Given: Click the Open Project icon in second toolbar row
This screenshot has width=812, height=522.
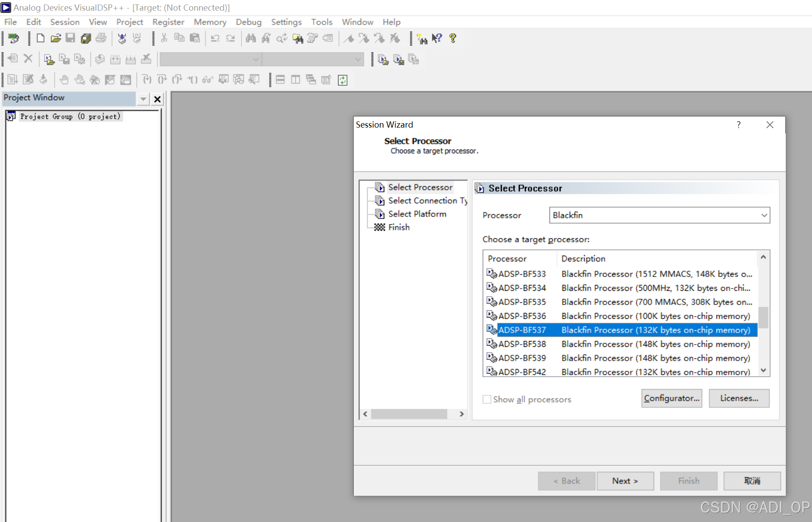Looking at the screenshot, I should click(49, 59).
